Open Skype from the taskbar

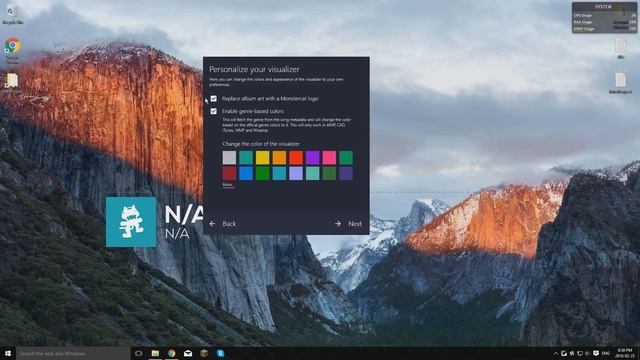coord(220,353)
